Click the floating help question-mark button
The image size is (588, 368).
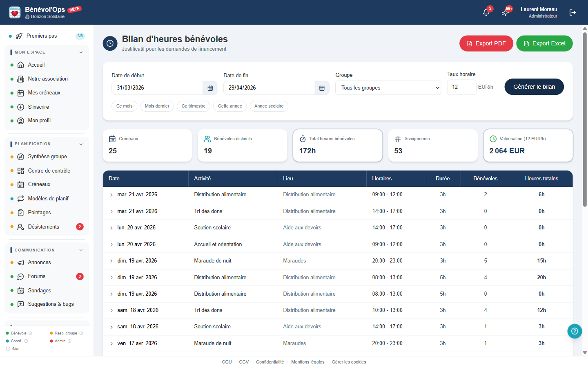pyautogui.click(x=575, y=331)
